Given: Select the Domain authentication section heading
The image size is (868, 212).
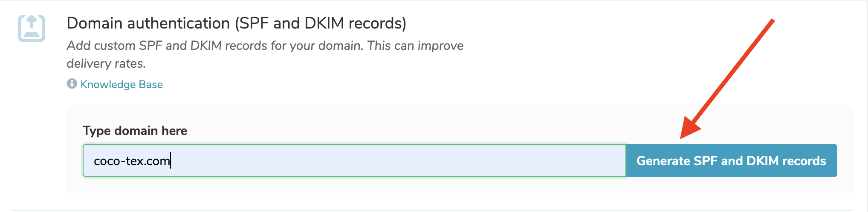Looking at the screenshot, I should (x=237, y=23).
